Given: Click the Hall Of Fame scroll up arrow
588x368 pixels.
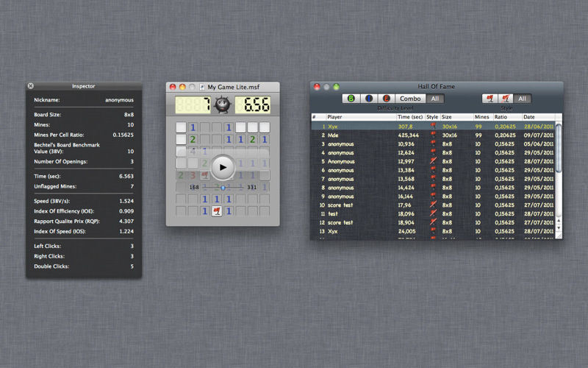Looking at the screenshot, I should coord(559,222).
